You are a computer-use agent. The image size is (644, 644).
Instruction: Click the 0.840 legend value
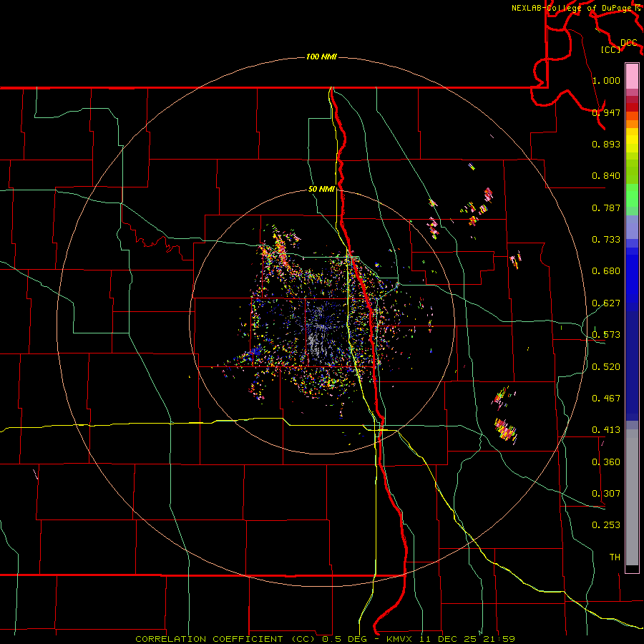[606, 176]
